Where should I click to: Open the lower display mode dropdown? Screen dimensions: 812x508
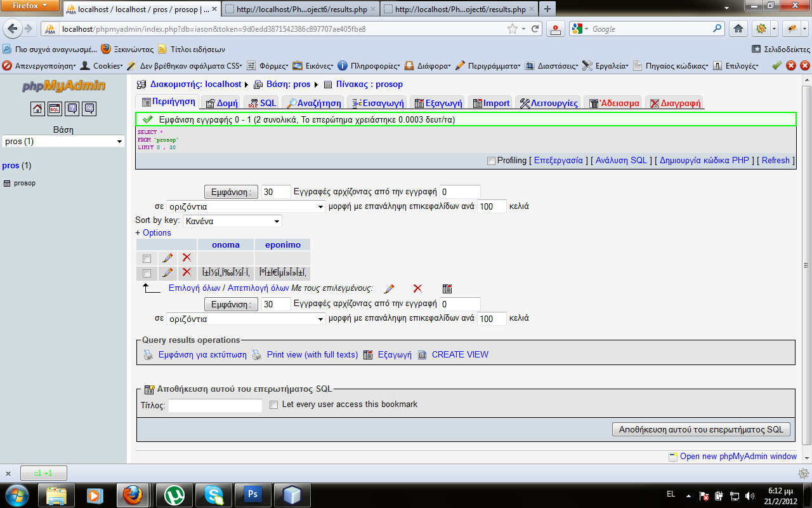click(x=246, y=319)
